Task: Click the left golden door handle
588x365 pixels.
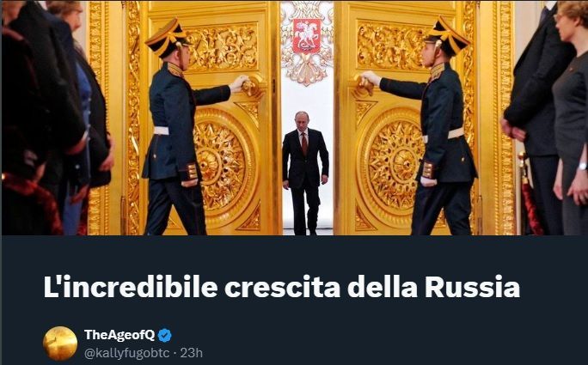Action: point(251,87)
